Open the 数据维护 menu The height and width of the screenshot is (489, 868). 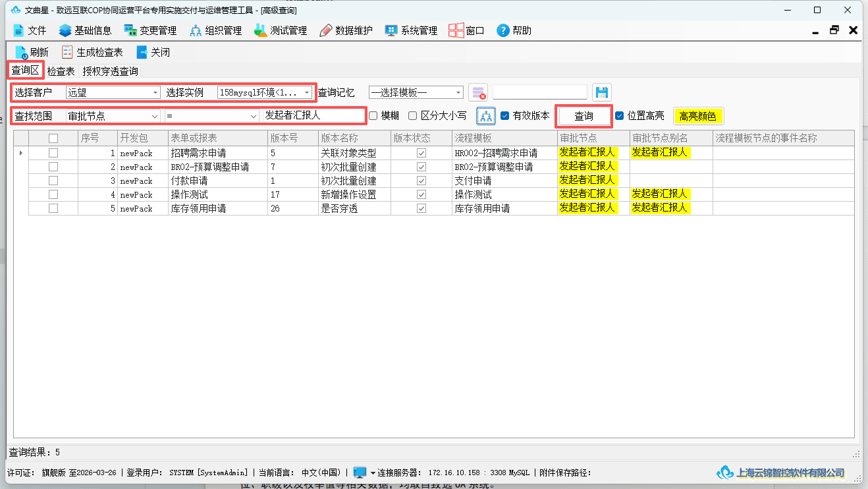click(346, 30)
